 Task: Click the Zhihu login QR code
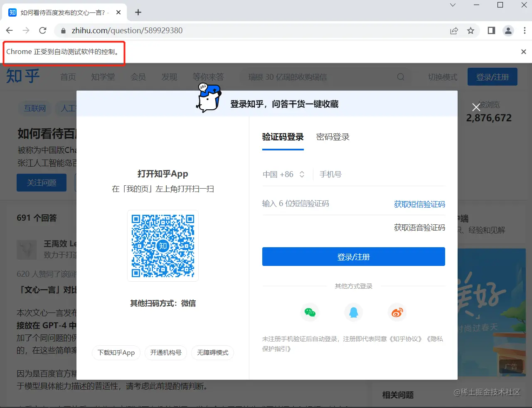point(163,246)
